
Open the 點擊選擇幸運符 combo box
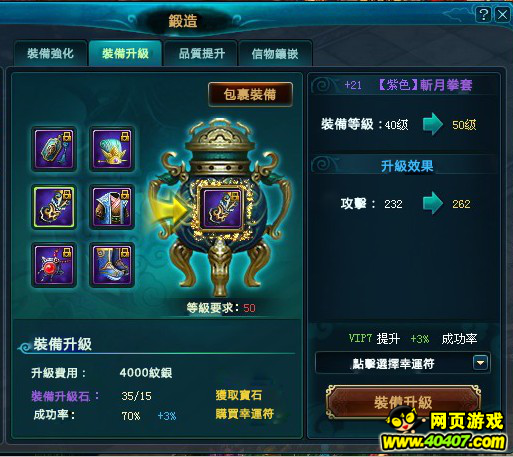click(402, 363)
